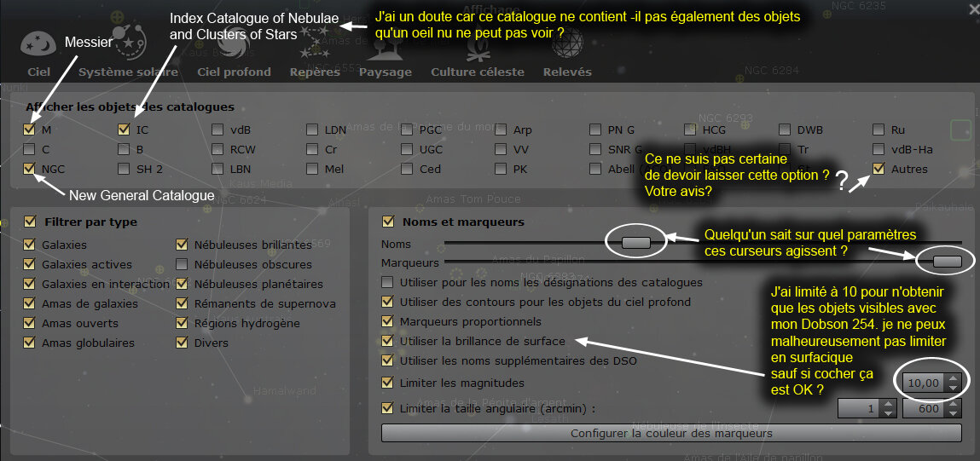Enable the vdB-Ha catalogue checkbox
980x461 pixels.
point(879,149)
